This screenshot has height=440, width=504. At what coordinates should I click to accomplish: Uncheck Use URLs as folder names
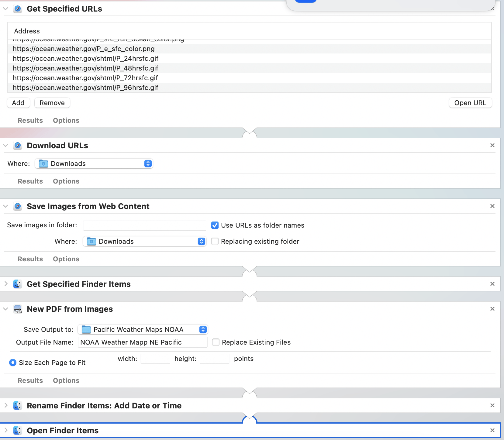(215, 225)
